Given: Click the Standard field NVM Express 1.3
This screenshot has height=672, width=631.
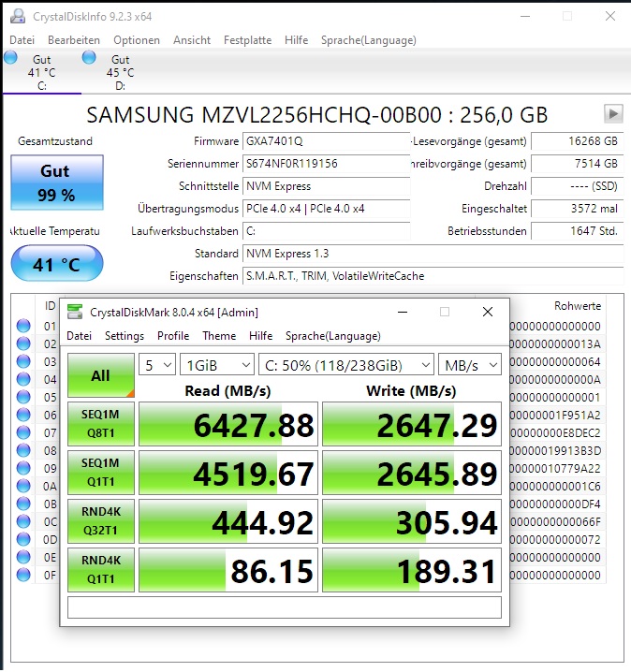Looking at the screenshot, I should (x=433, y=254).
